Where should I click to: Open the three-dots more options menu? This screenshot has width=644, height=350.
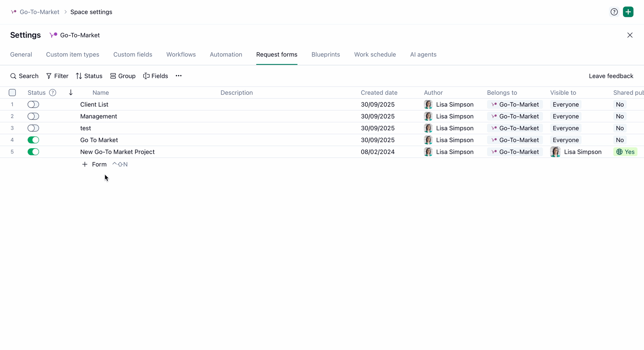(x=179, y=76)
